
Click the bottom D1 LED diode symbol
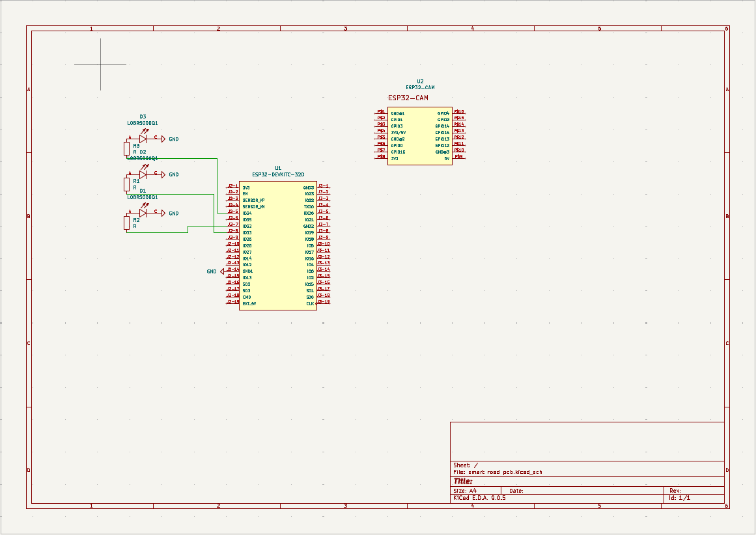[143, 213]
